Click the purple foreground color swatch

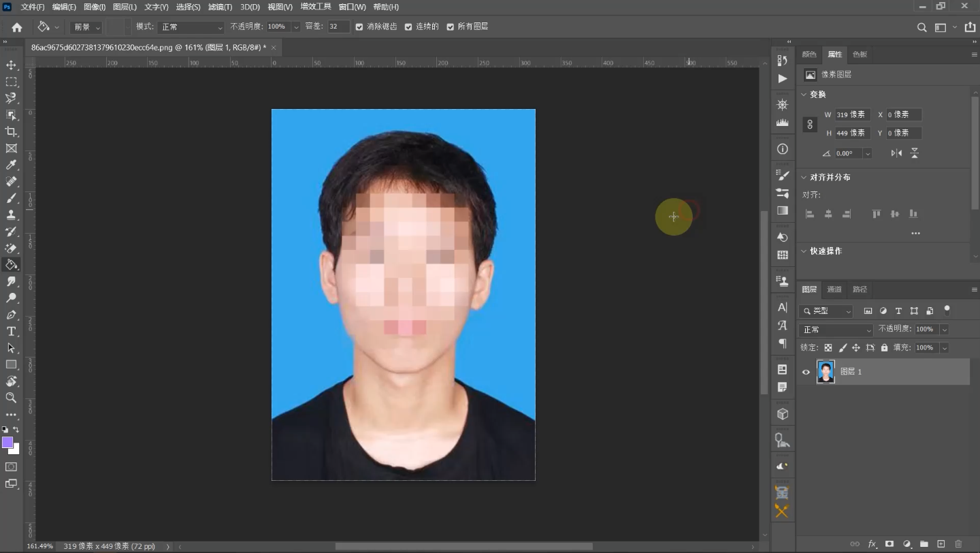[7, 443]
